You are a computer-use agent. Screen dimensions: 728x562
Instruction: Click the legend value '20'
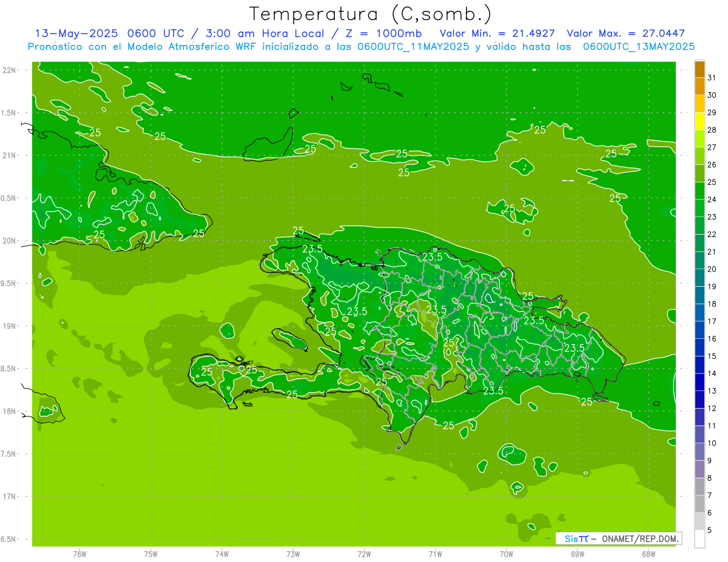(712, 269)
